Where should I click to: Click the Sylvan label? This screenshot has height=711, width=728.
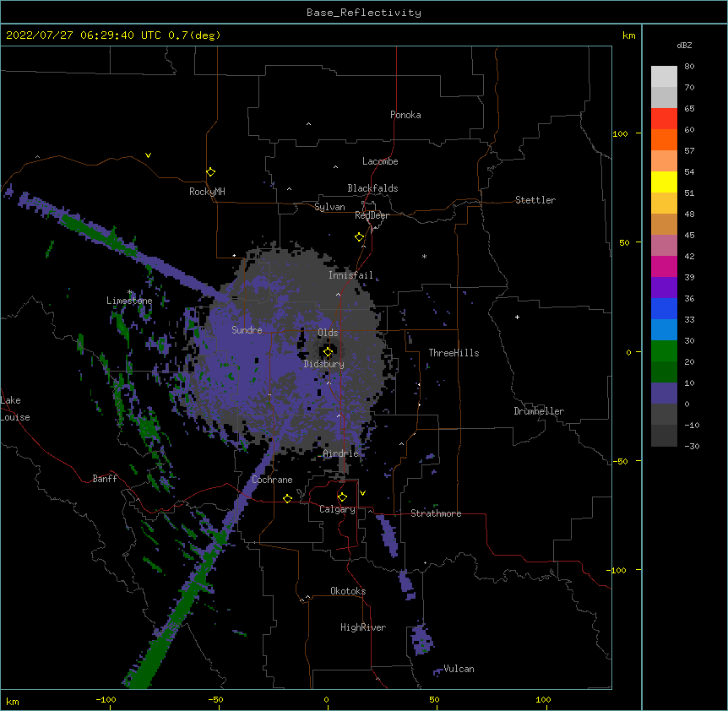pyautogui.click(x=329, y=207)
